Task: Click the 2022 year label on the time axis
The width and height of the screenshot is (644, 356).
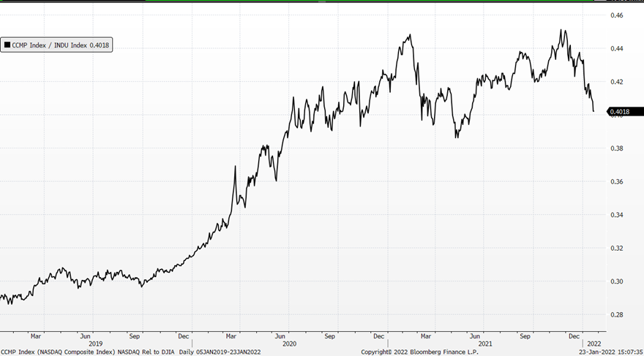Action: [594, 344]
